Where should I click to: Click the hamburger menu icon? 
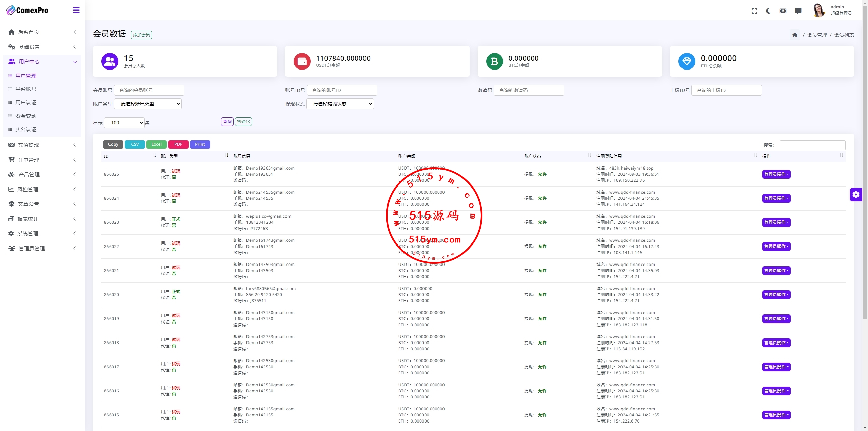pyautogui.click(x=76, y=10)
